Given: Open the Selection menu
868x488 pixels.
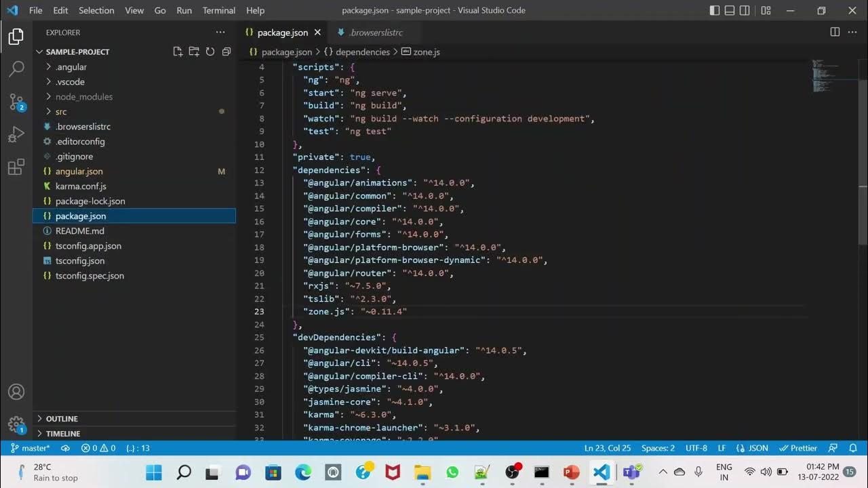Looking at the screenshot, I should click(96, 10).
